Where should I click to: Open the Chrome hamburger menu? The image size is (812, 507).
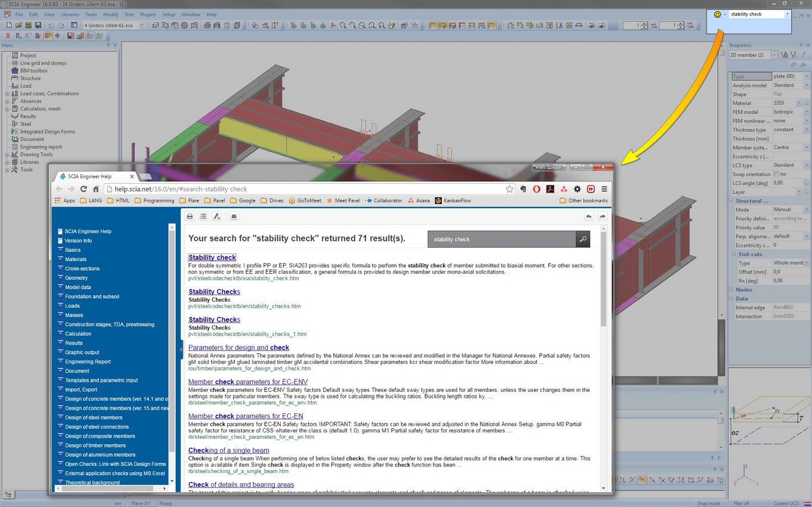604,189
